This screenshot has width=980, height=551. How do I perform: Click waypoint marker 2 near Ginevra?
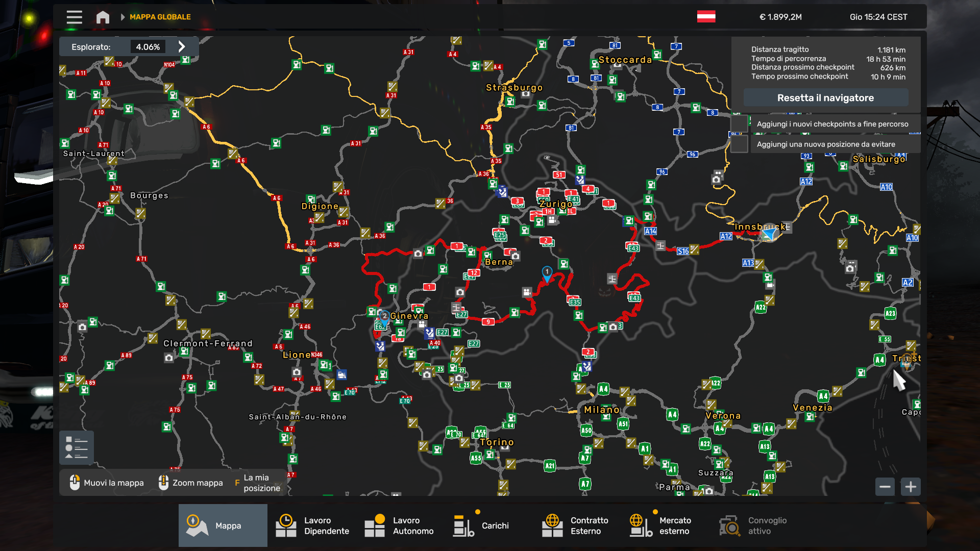click(384, 317)
